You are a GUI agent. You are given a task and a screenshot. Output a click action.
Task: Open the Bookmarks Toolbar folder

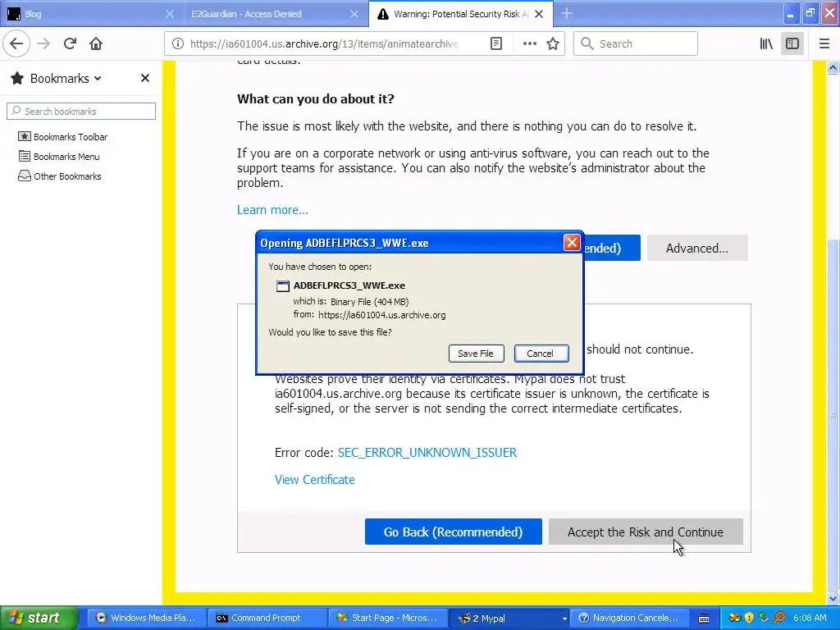pyautogui.click(x=62, y=137)
